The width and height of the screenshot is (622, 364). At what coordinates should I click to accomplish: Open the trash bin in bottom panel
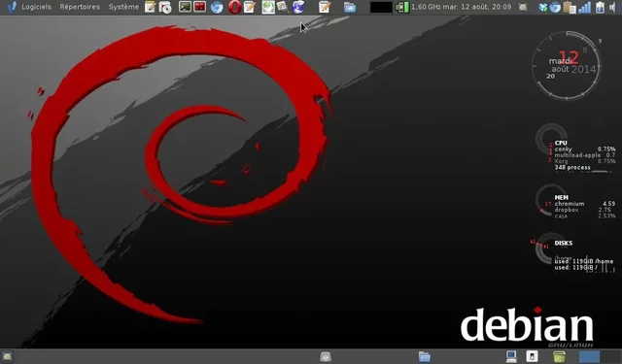click(559, 356)
